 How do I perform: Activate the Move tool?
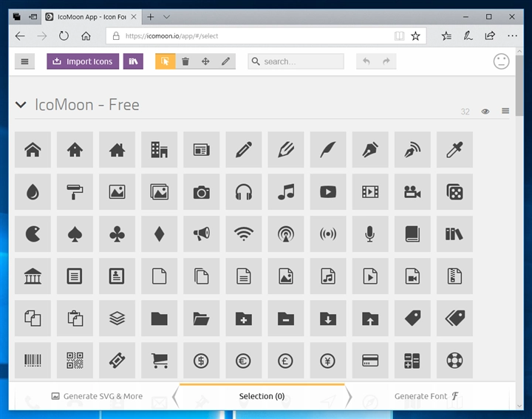205,61
